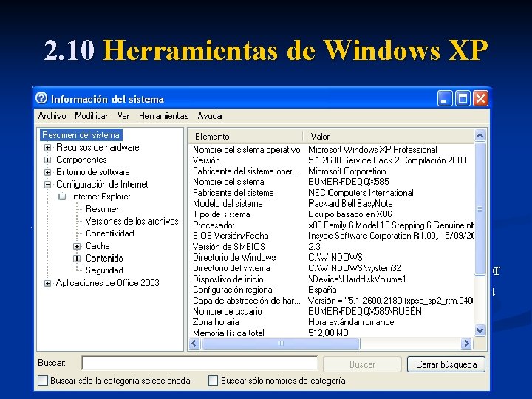Click the Cerrar búsqueda button
Screen dimensions: 532x399
[x=446, y=364]
